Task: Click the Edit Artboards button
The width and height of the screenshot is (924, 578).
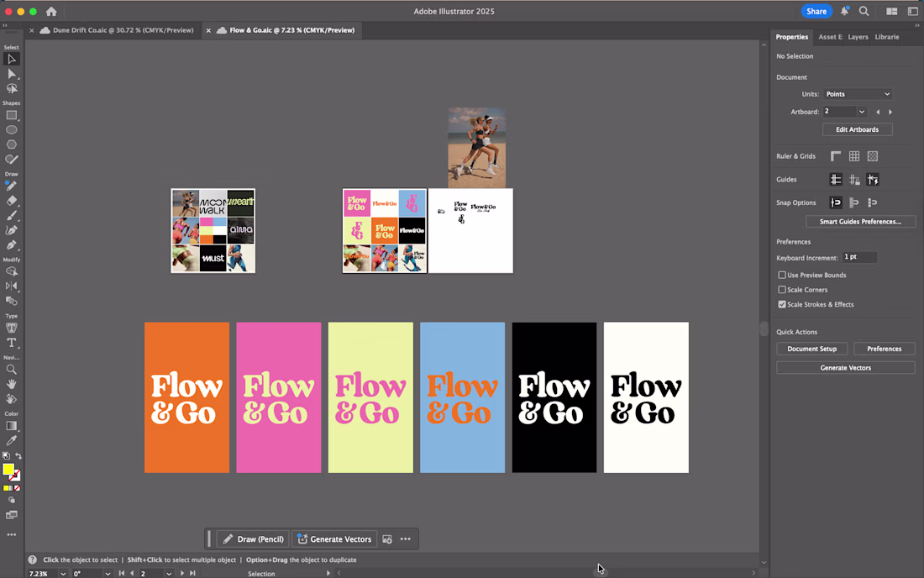Action: [858, 129]
